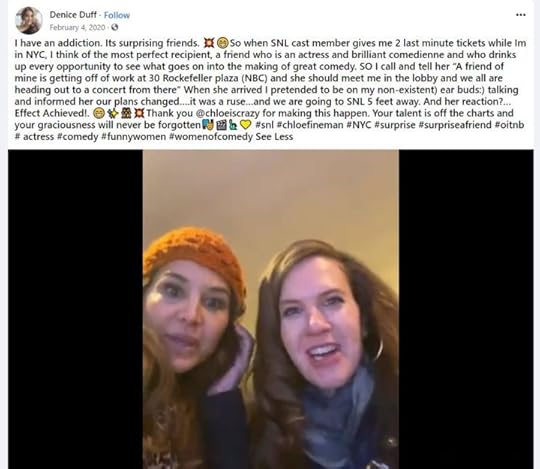This screenshot has height=469, width=540.
Task: Open the Denice Duff profile name link
Action: point(73,15)
